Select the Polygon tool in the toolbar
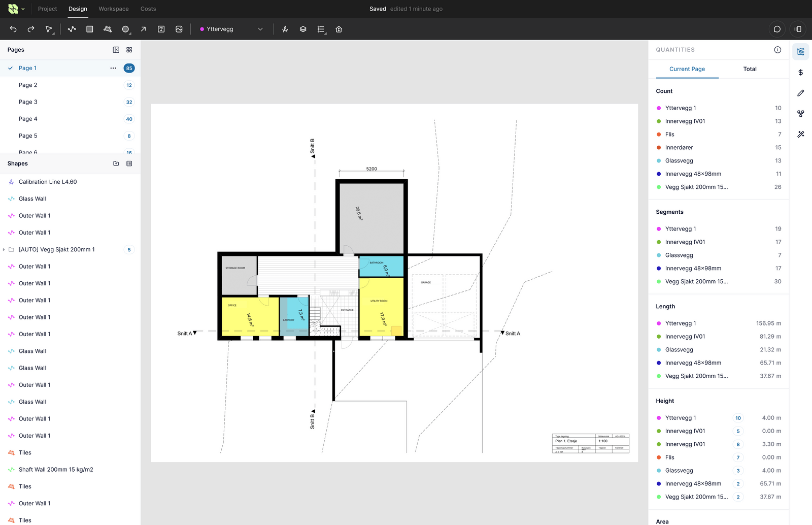Image resolution: width=812 pixels, height=525 pixels. (108, 29)
